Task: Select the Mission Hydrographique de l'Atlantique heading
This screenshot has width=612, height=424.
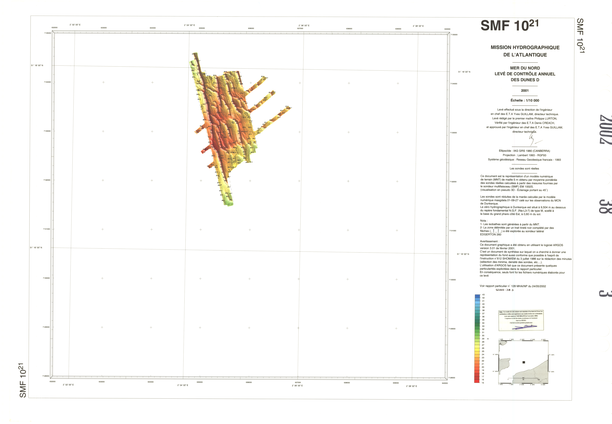Action: pos(517,51)
